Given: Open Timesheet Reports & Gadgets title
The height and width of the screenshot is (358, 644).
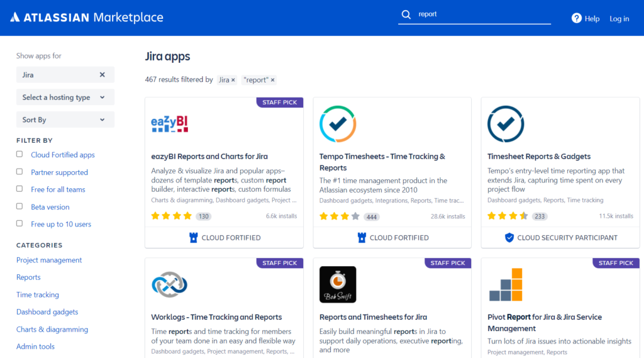Looking at the screenshot, I should (x=539, y=156).
